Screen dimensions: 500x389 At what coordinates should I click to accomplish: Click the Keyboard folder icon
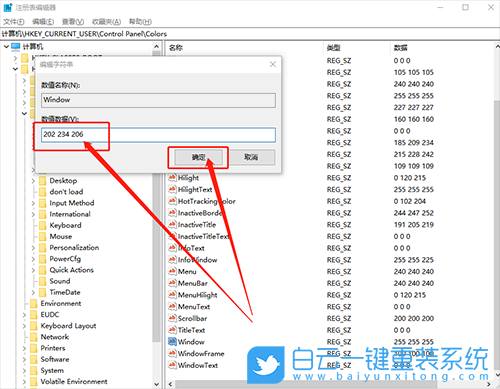pyautogui.click(x=42, y=225)
